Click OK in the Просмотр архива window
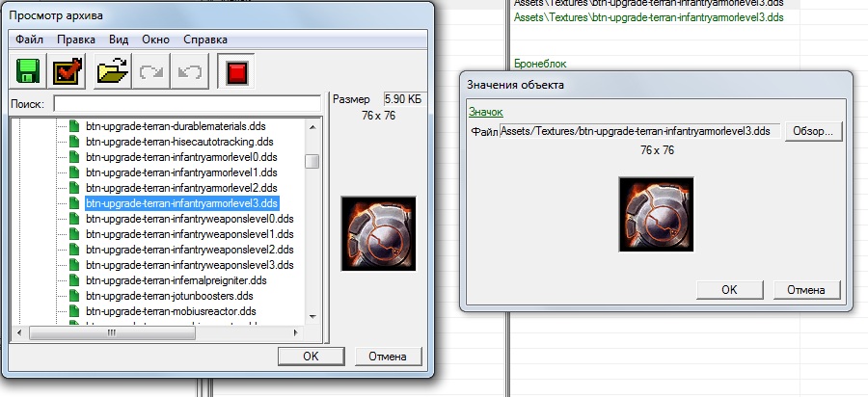The image size is (868, 397). (312, 357)
